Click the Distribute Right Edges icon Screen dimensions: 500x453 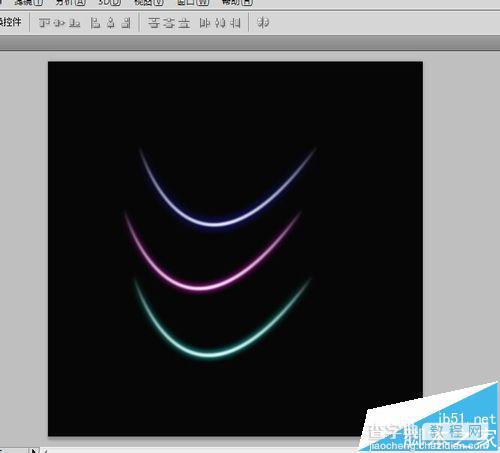(x=235, y=23)
